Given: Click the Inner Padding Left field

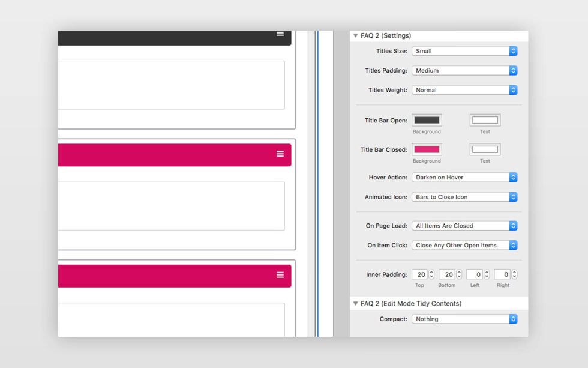Looking at the screenshot, I should [475, 274].
